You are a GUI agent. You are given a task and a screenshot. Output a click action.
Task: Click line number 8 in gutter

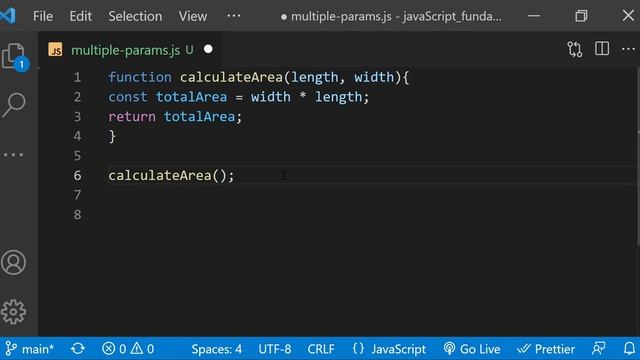[x=77, y=215]
